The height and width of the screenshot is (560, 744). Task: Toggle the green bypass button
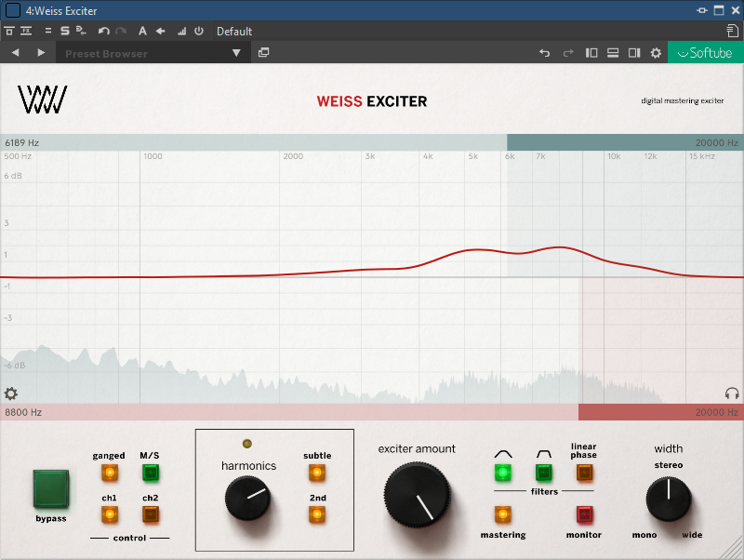(51, 488)
